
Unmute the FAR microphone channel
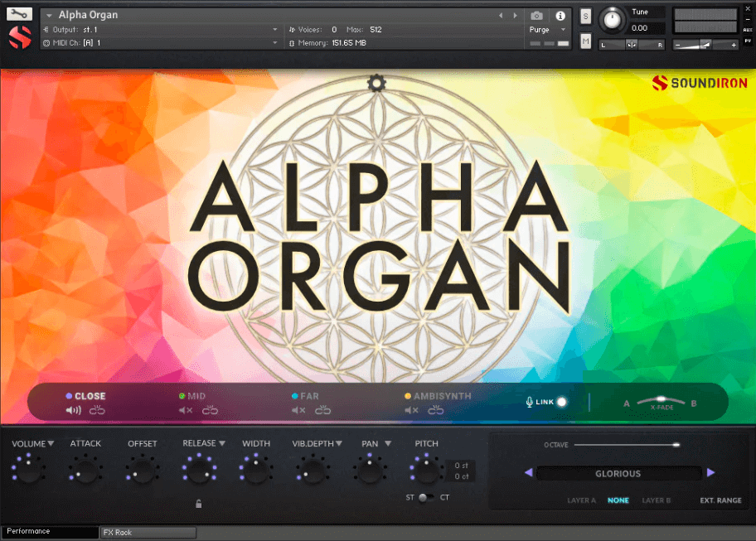[298, 408]
